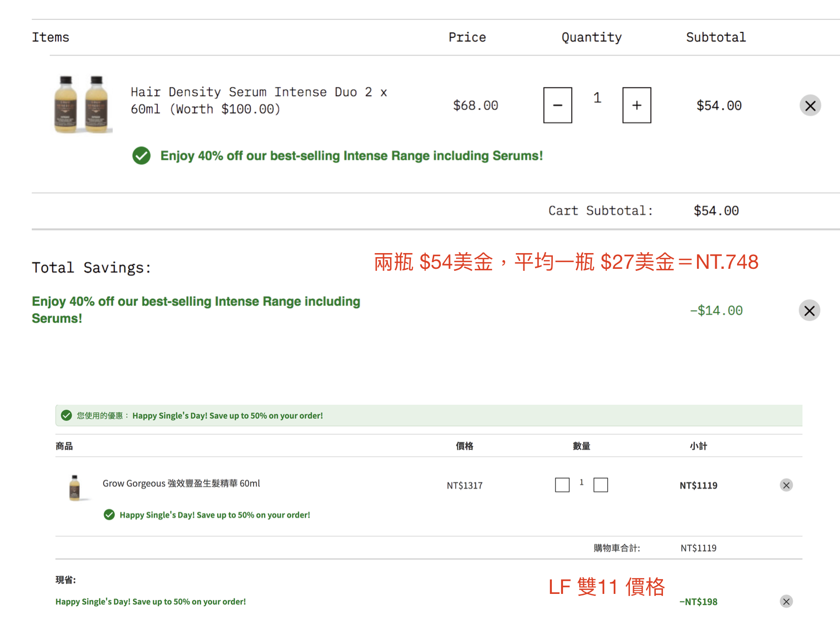Screen dimensions: 840x636
Task: Click the Cart Subtotal label
Action: point(601,210)
